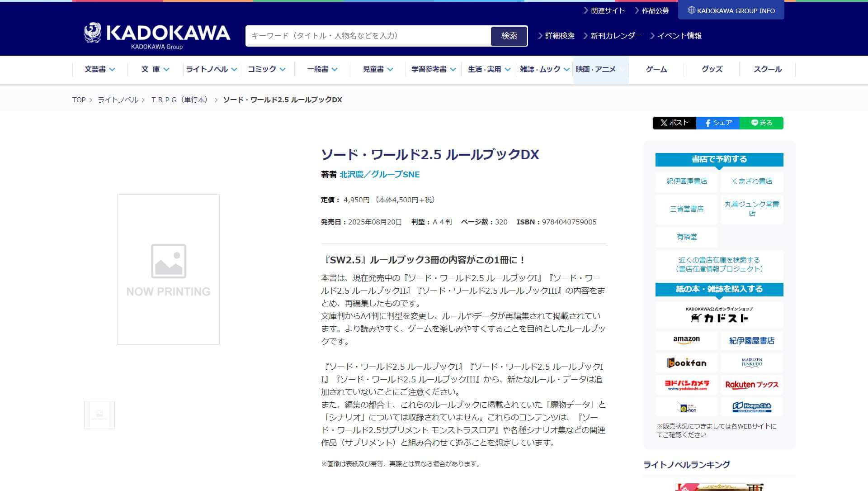868x491 pixels.
Task: Reserve at 三省堂書店 bookstore
Action: [x=686, y=209]
